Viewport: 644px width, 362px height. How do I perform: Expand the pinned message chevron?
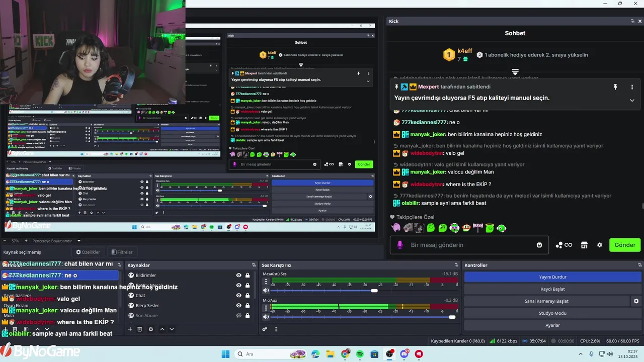tap(632, 100)
